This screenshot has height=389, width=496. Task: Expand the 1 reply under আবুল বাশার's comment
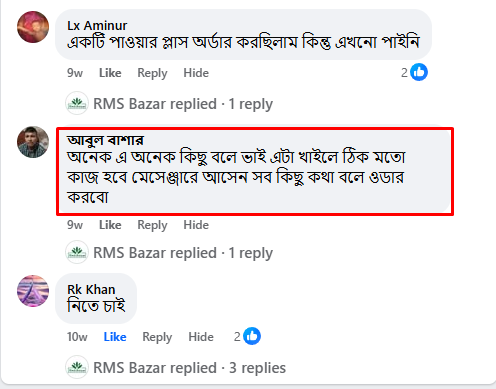pyautogui.click(x=183, y=253)
